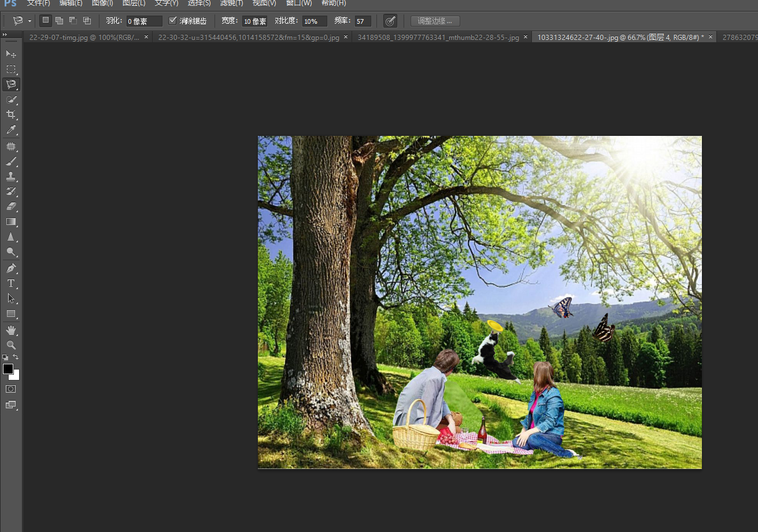Choose New Selection mode
The image size is (758, 532).
coord(46,21)
